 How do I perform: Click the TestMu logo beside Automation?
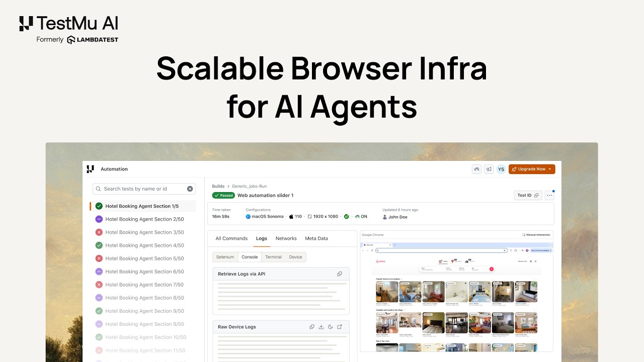tap(90, 169)
